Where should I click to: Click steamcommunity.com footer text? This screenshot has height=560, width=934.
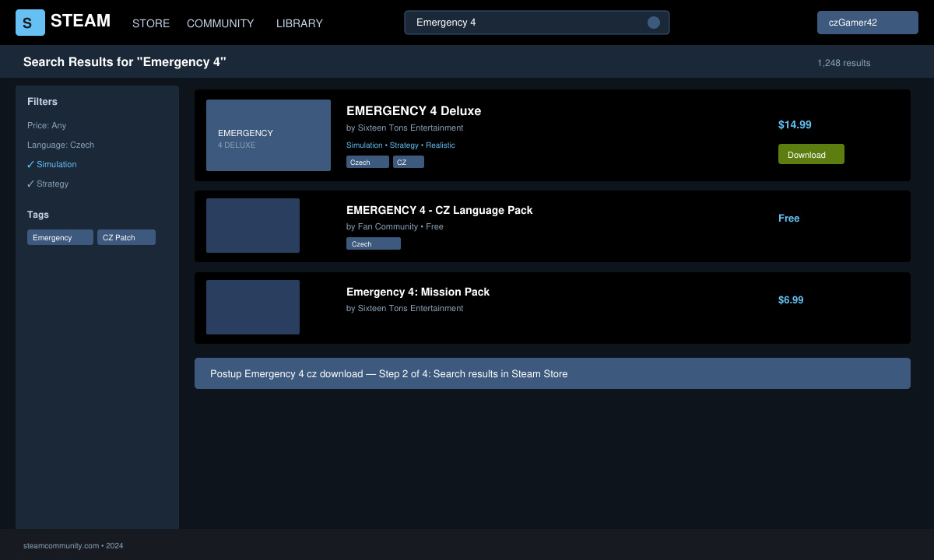click(x=73, y=546)
